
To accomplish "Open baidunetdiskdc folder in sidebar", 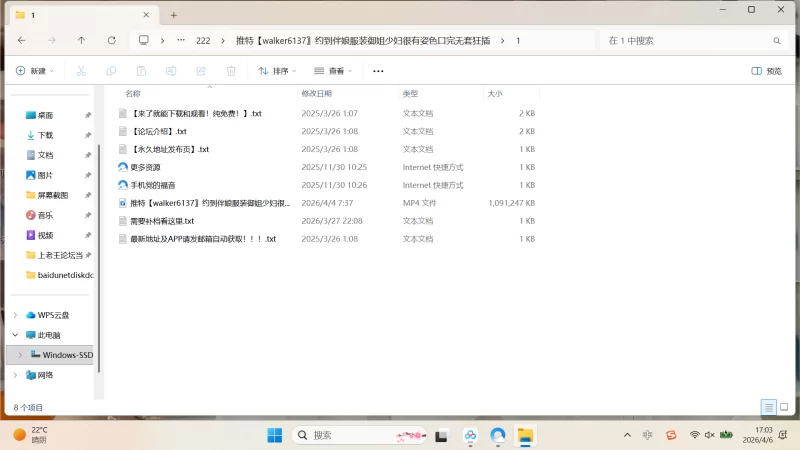I will [x=59, y=275].
